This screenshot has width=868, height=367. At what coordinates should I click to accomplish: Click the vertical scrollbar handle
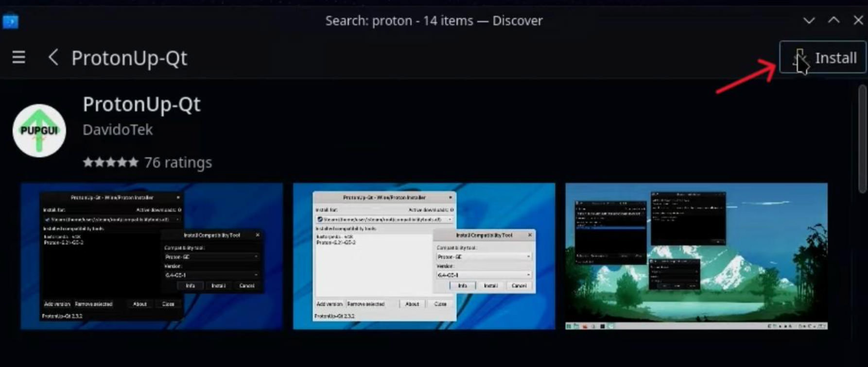coord(862,139)
